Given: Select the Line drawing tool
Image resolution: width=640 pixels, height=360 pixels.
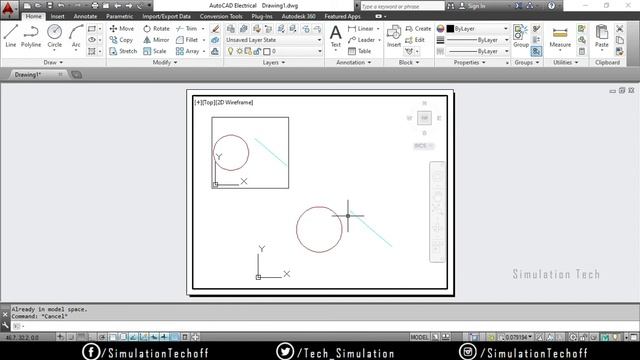Looking at the screenshot, I should pos(11,36).
